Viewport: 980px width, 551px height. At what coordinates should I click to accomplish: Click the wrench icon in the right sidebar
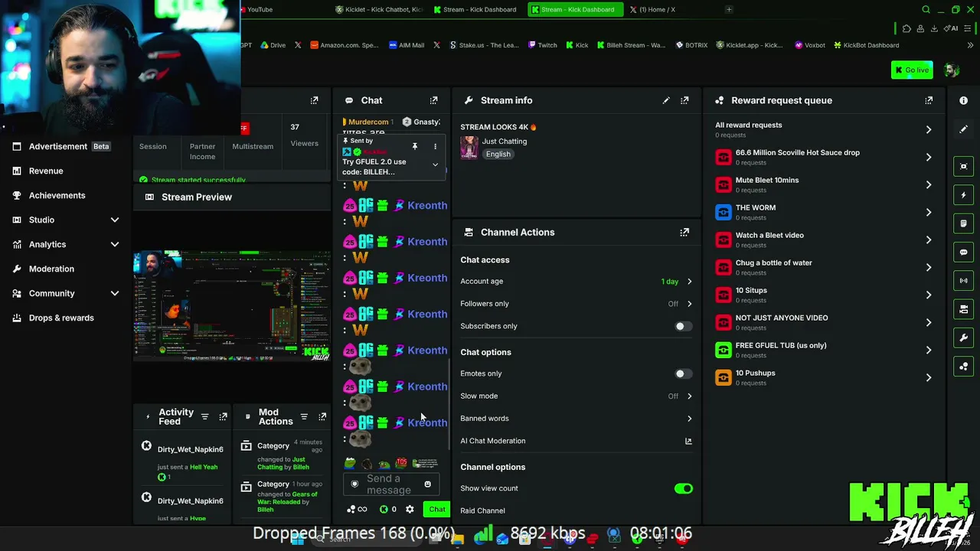coord(963,337)
